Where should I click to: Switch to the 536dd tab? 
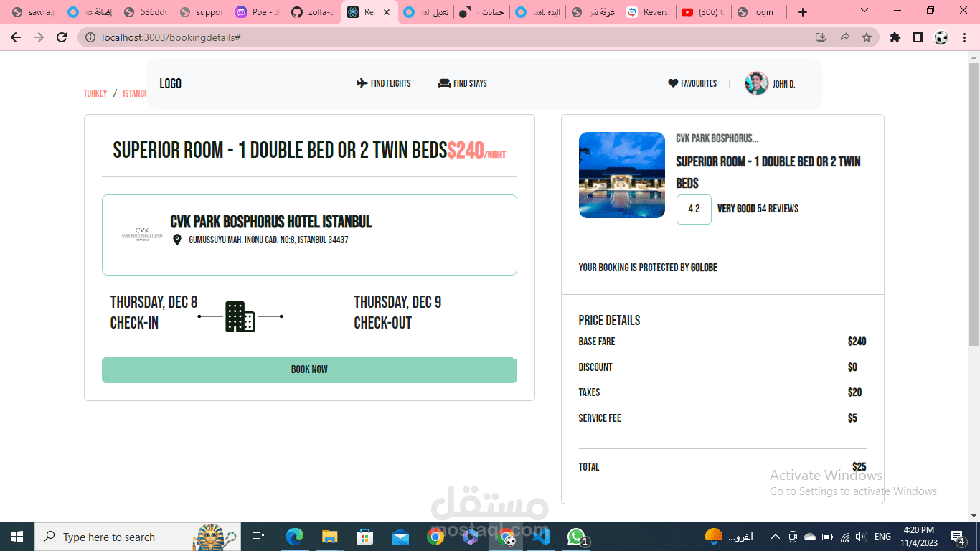point(146,12)
